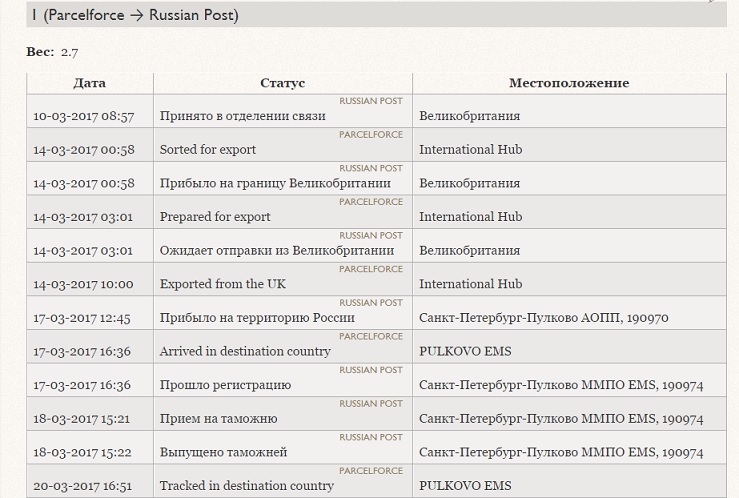Click the RUSSIAN POST label above 'Прием на таможню'
The width and height of the screenshot is (739, 498).
(x=371, y=404)
